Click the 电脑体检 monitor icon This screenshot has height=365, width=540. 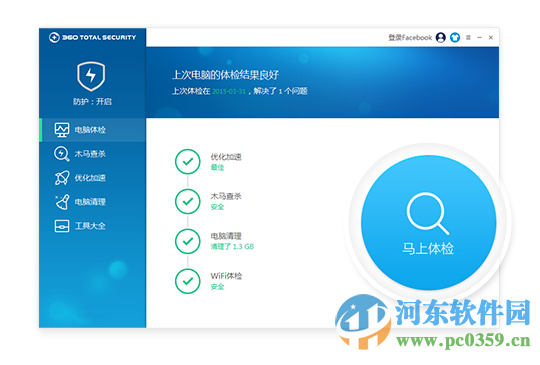point(62,130)
